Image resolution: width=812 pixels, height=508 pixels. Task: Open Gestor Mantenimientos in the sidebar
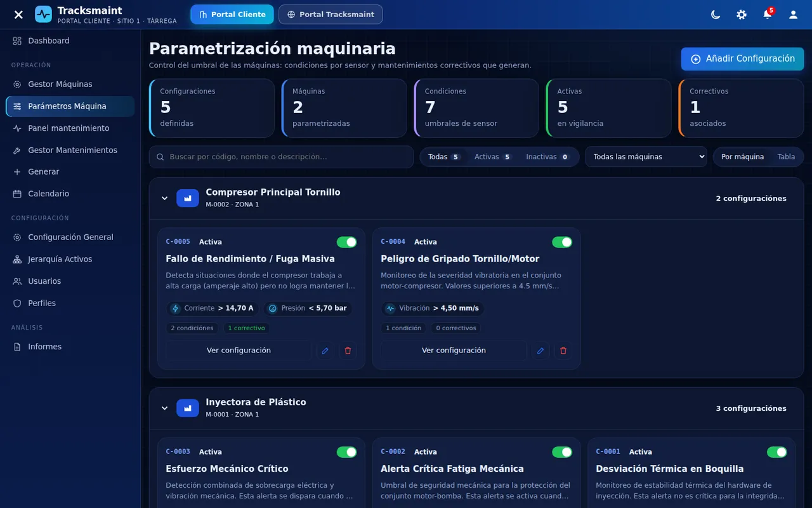pyautogui.click(x=70, y=150)
